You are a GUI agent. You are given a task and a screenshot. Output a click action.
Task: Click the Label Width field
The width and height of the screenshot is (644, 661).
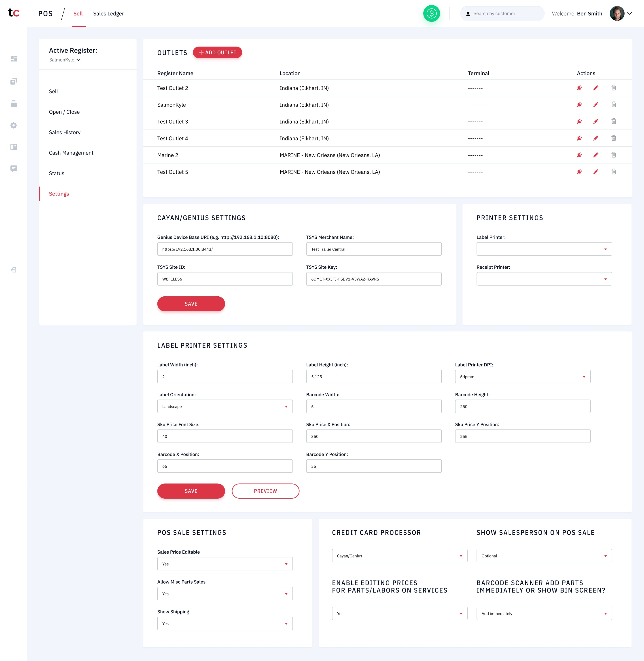225,376
